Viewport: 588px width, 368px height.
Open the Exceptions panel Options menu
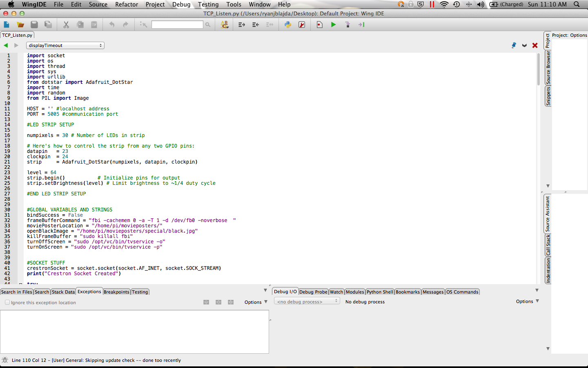(256, 302)
